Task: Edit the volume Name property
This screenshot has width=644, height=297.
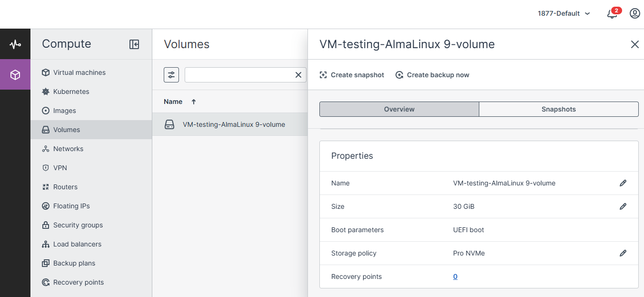Action: click(623, 183)
